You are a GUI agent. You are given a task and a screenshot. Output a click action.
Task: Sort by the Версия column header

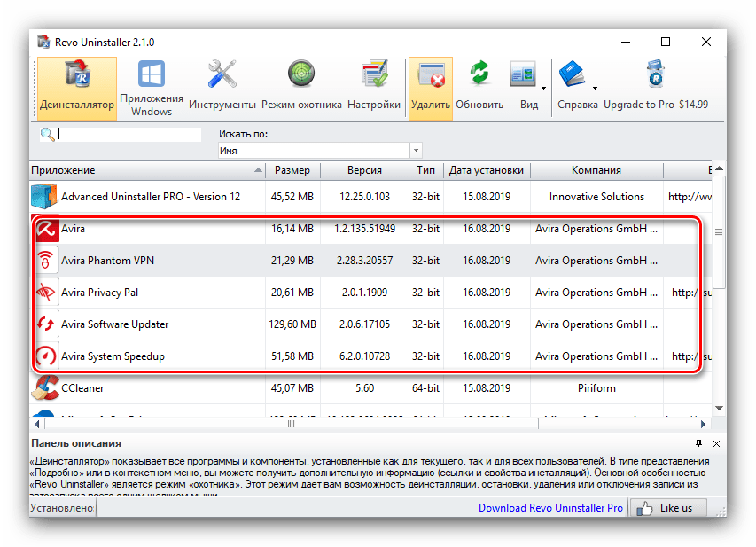(364, 170)
